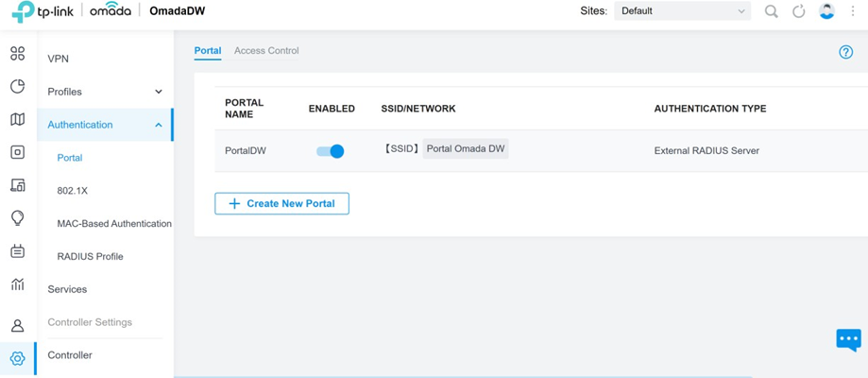Click the Create New Portal button

[281, 203]
